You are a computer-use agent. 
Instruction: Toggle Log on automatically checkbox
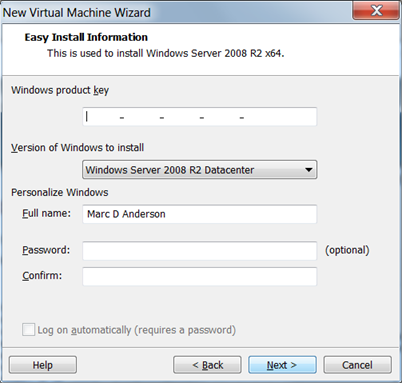pyautogui.click(x=28, y=330)
